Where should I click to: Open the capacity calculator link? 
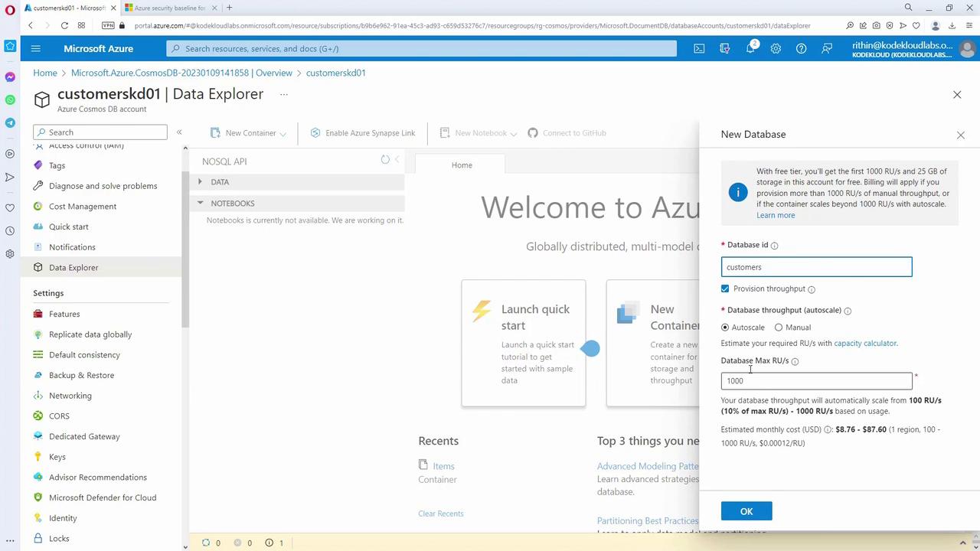pyautogui.click(x=865, y=344)
